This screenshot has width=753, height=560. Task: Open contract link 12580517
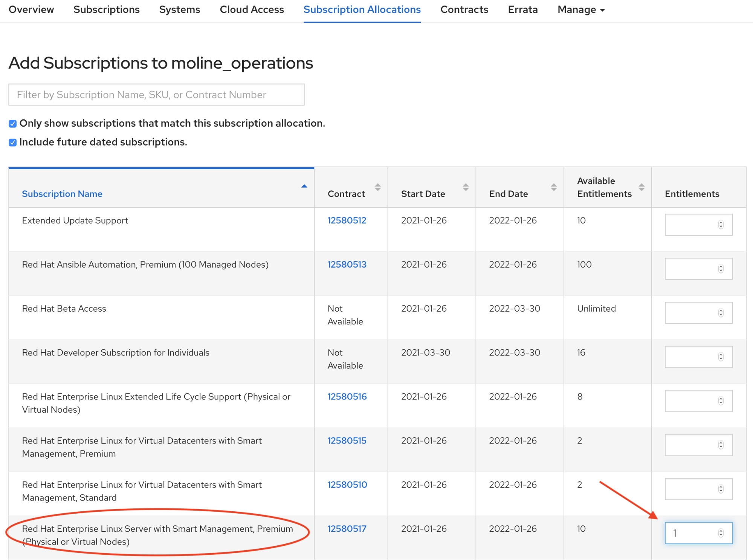(x=347, y=529)
